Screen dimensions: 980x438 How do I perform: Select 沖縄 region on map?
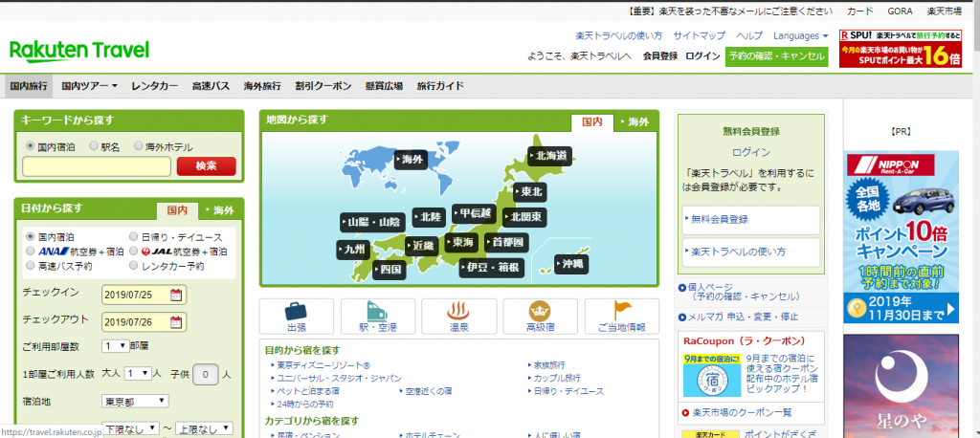pos(571,264)
